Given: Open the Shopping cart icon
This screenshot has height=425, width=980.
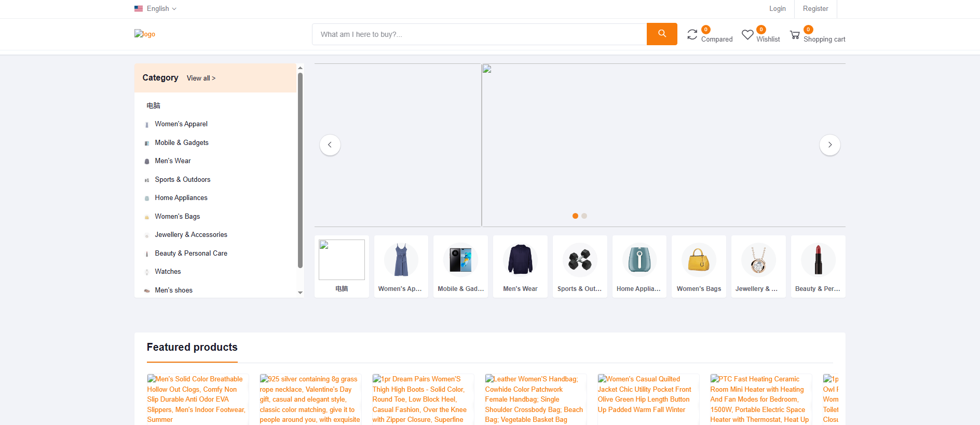Looking at the screenshot, I should (x=795, y=35).
